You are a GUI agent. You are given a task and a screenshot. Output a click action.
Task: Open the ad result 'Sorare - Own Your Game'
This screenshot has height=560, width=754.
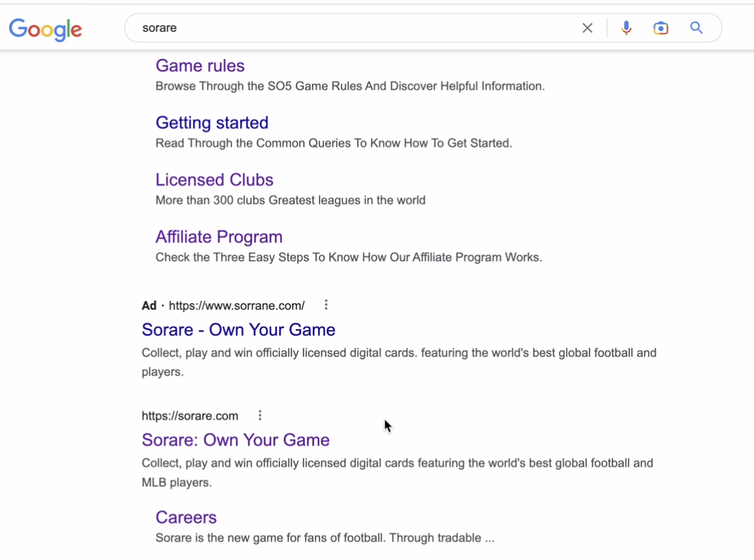point(239,330)
